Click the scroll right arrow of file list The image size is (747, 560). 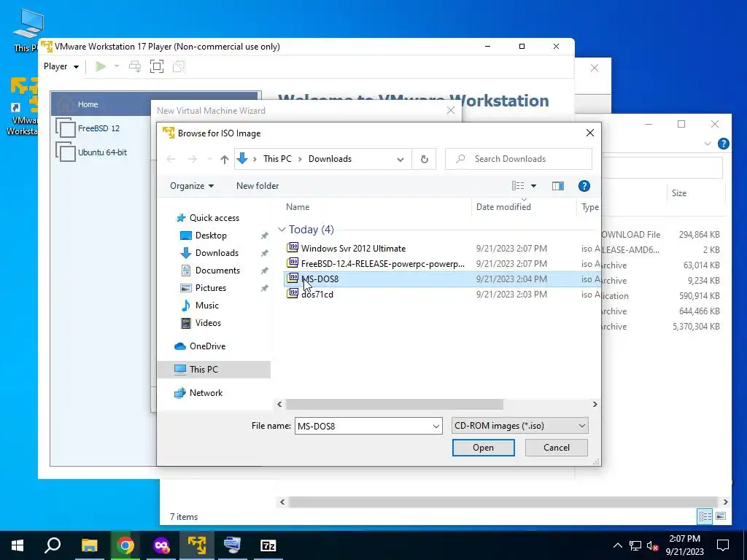tap(595, 404)
